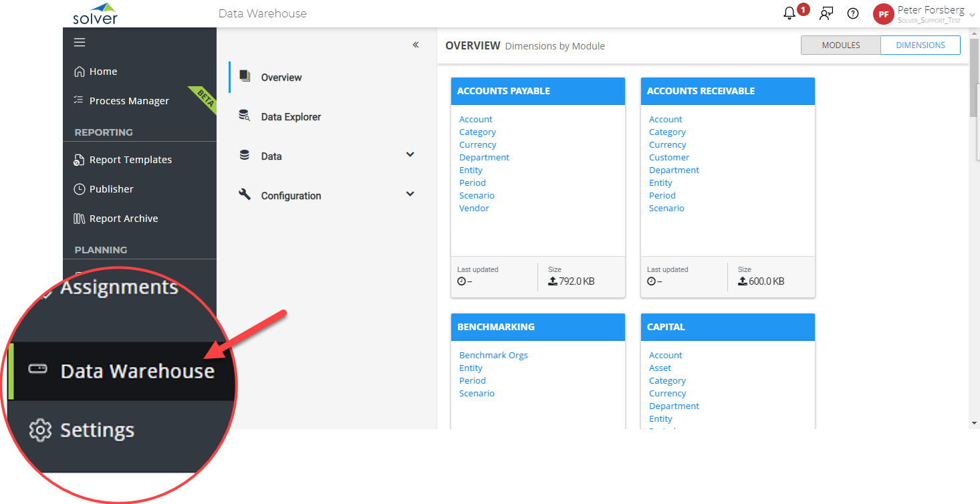This screenshot has width=980, height=504.
Task: Open Entity in Accounts Payable card
Action: pyautogui.click(x=471, y=170)
